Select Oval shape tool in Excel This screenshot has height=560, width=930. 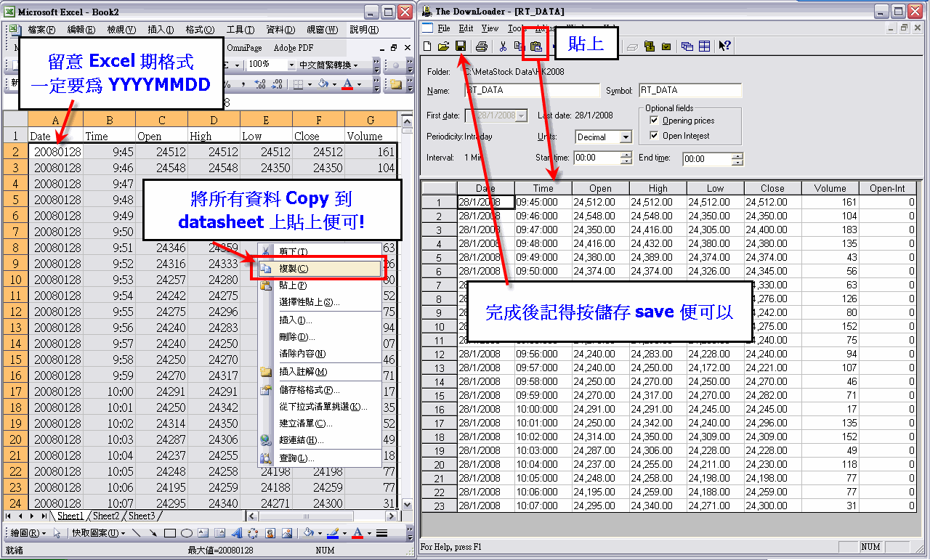coord(187,533)
